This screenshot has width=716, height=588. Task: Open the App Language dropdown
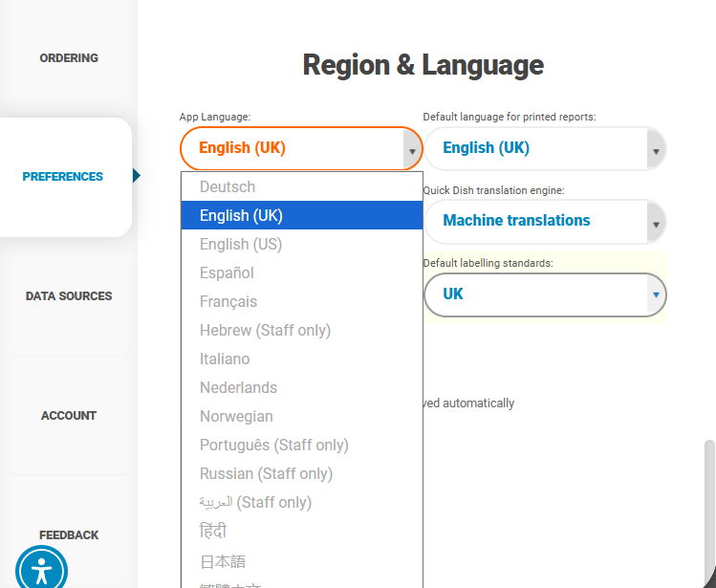click(301, 148)
